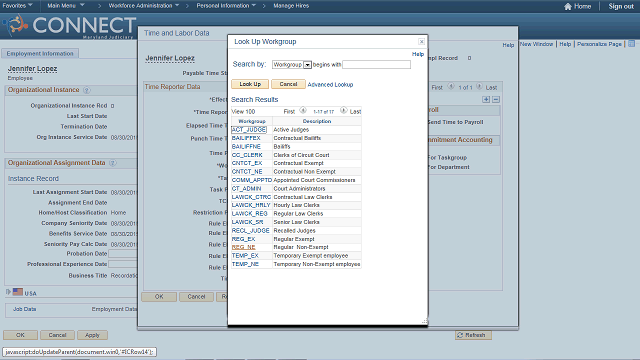
Task: Add a row with the plus icon
Action: 486,99
